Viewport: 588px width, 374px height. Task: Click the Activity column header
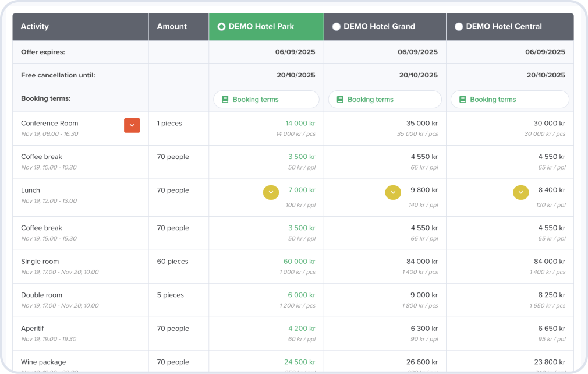click(35, 27)
